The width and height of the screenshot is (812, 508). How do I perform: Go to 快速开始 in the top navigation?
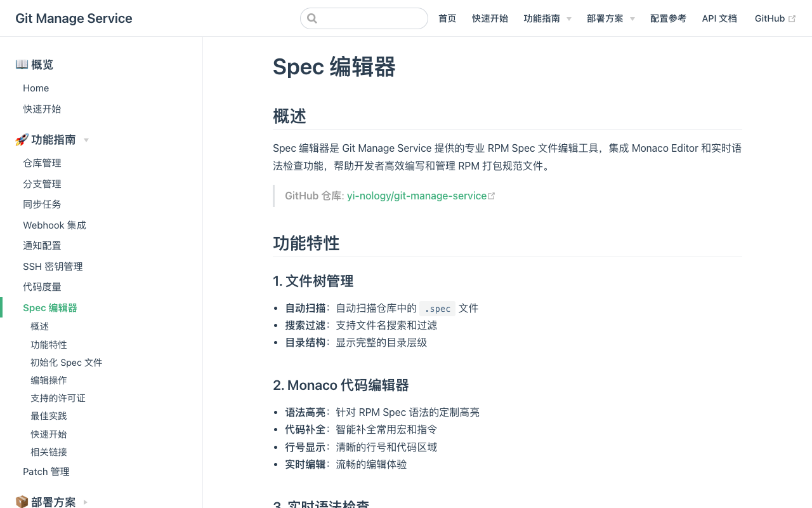(490, 18)
